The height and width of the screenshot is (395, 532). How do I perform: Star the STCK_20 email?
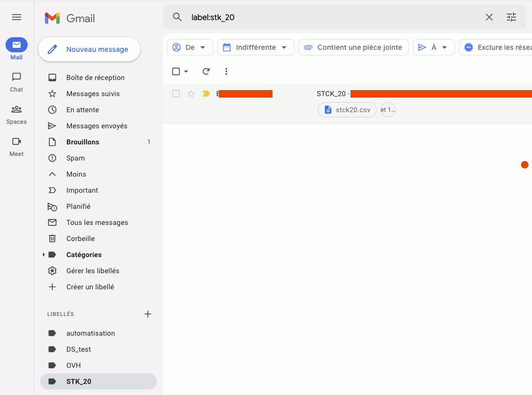pos(191,94)
